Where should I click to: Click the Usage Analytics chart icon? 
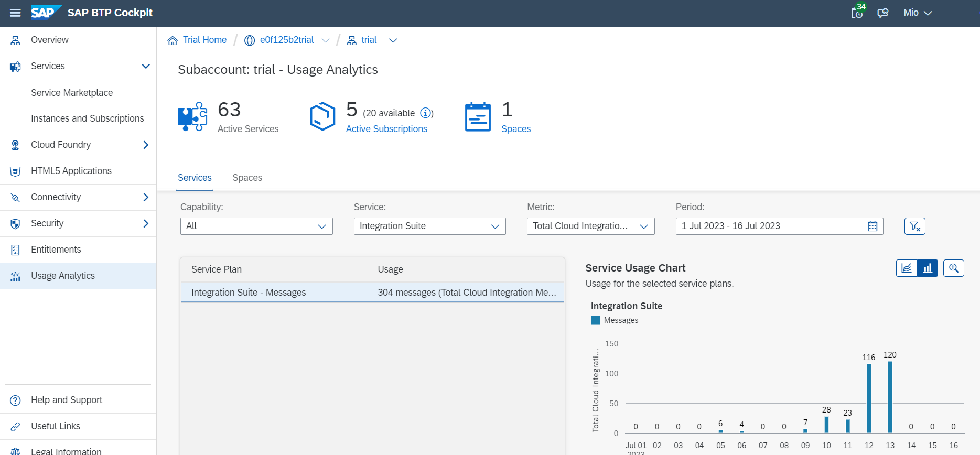pos(15,276)
